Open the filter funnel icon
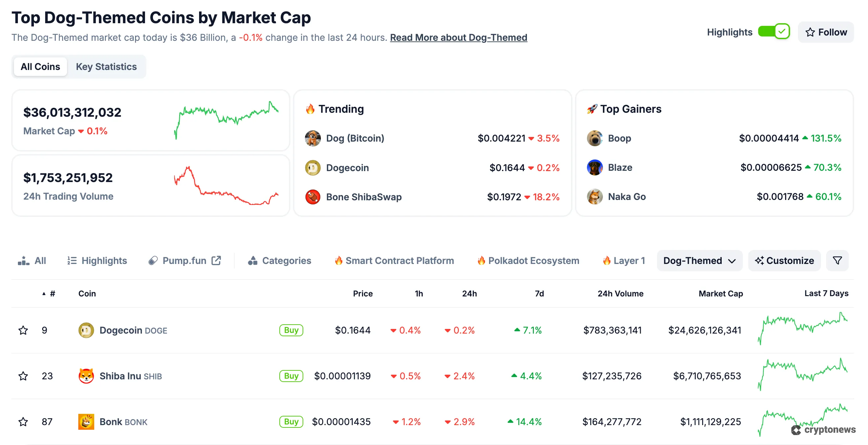This screenshot has width=868, height=445. click(x=837, y=260)
